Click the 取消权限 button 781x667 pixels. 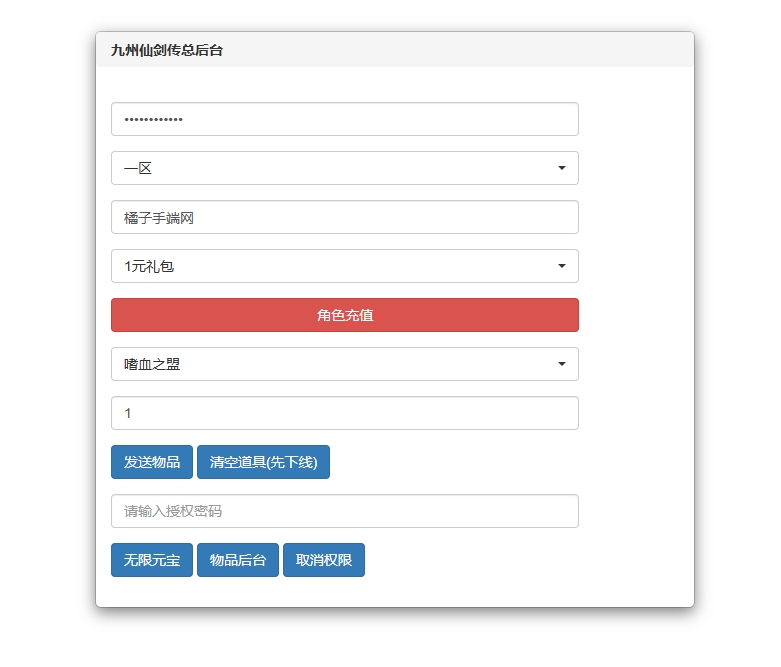[324, 560]
